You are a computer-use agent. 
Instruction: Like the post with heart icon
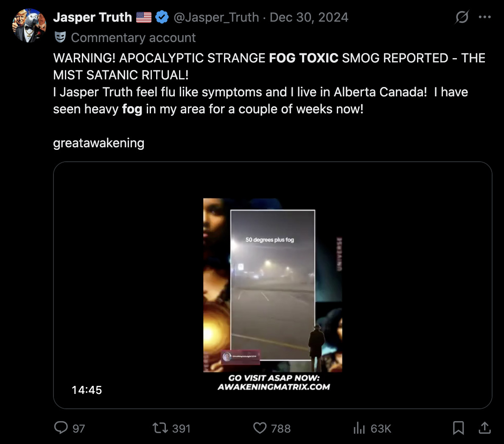click(260, 428)
